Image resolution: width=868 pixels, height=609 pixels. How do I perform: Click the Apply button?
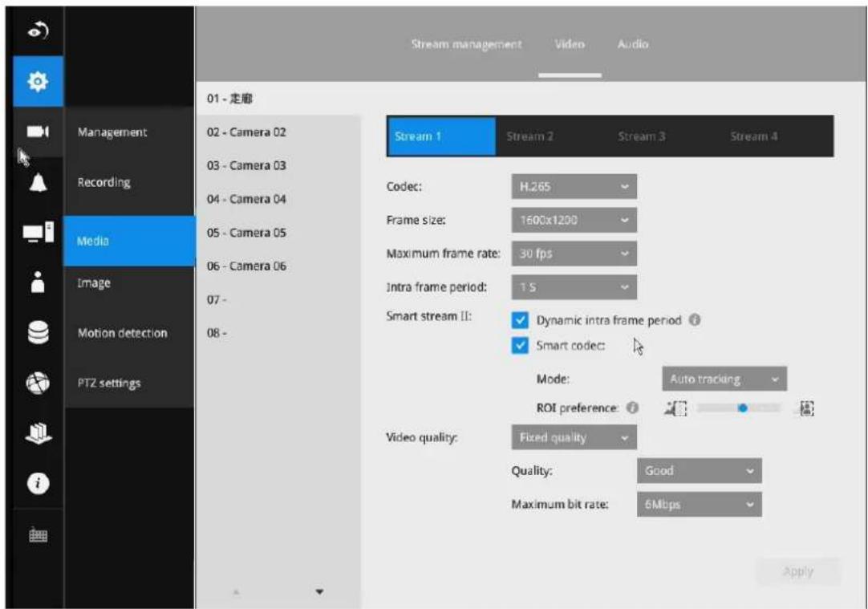[798, 571]
